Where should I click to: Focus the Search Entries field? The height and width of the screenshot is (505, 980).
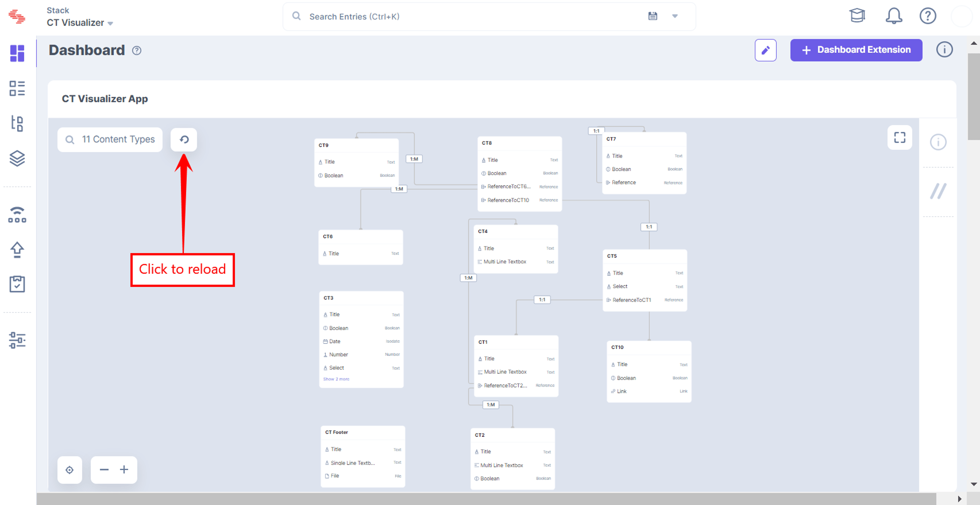[x=475, y=17]
